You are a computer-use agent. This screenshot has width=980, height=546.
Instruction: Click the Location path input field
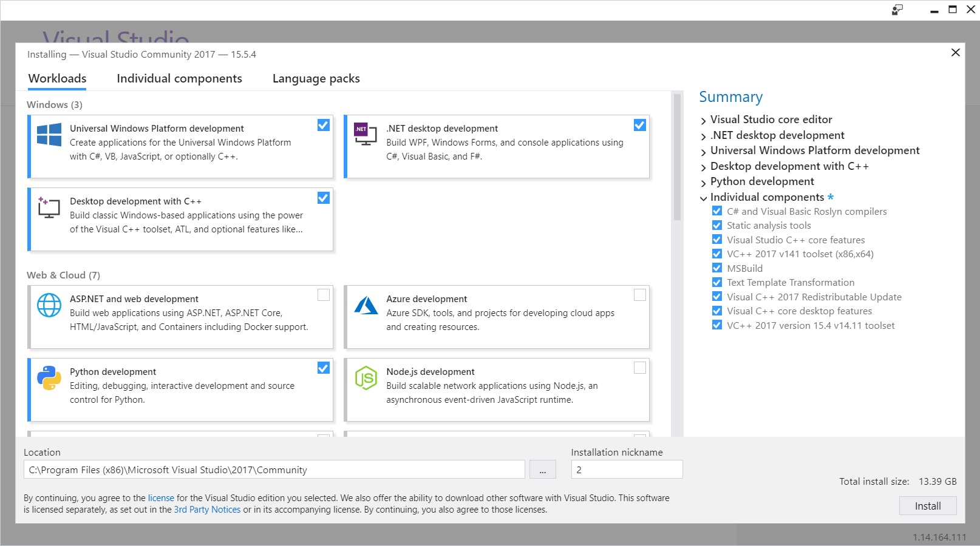coord(274,470)
